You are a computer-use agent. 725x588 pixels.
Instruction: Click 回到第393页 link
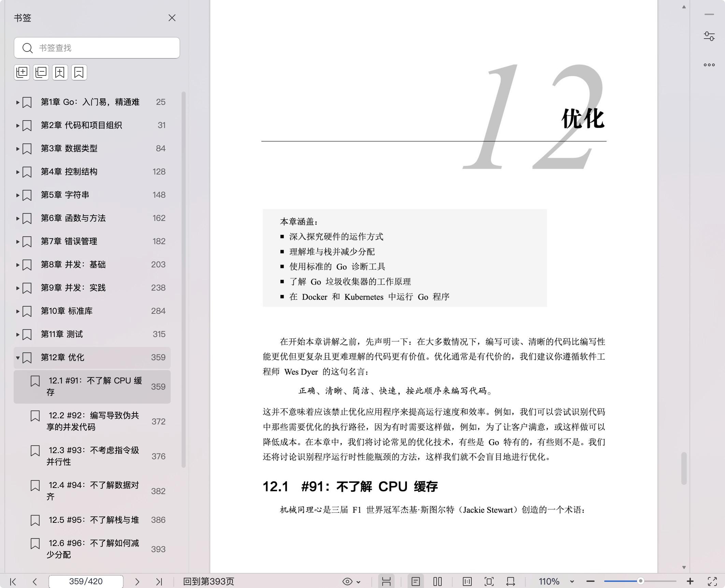point(209,582)
